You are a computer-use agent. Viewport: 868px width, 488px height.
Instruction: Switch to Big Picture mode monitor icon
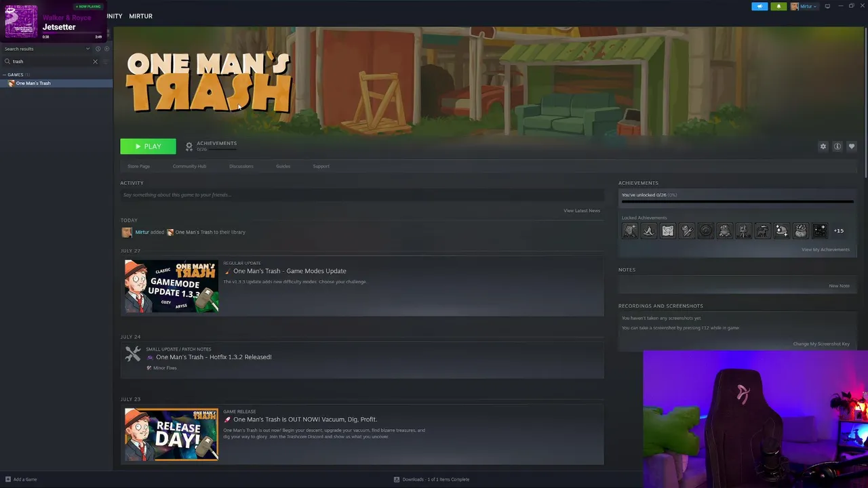[827, 6]
